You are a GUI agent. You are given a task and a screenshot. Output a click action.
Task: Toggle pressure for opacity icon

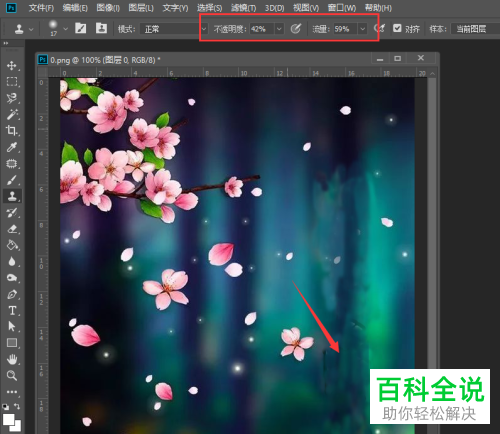pos(295,29)
